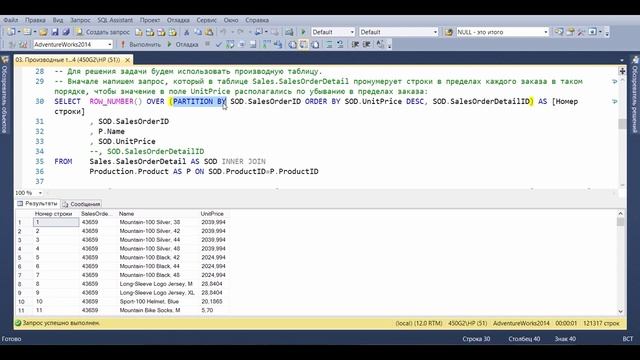Click the Analysis Services MDX Query icon

pyautogui.click(x=150, y=32)
